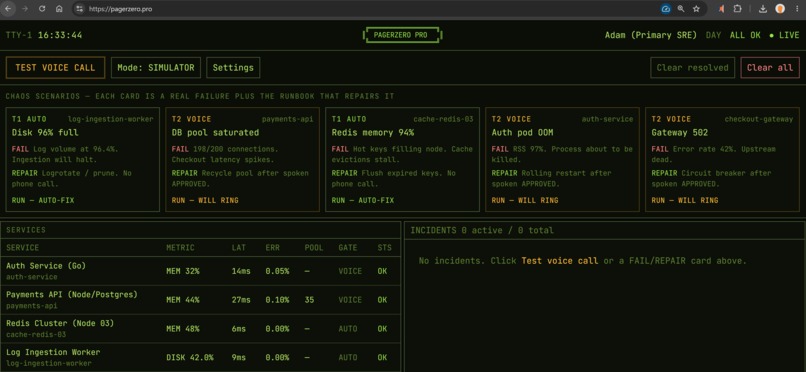This screenshot has width=806, height=372.
Task: Select the Auth Service (Go) row
Action: (x=200, y=271)
